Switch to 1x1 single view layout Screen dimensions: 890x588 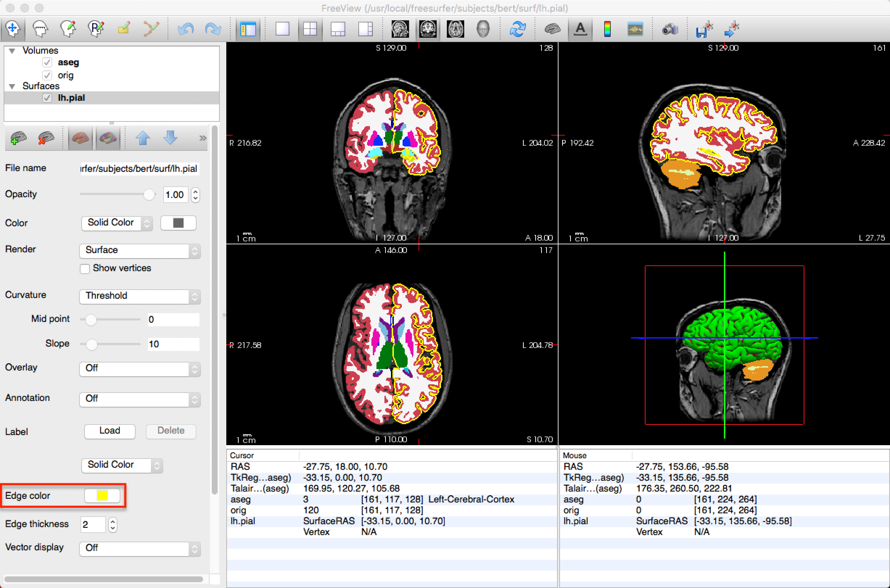point(282,29)
